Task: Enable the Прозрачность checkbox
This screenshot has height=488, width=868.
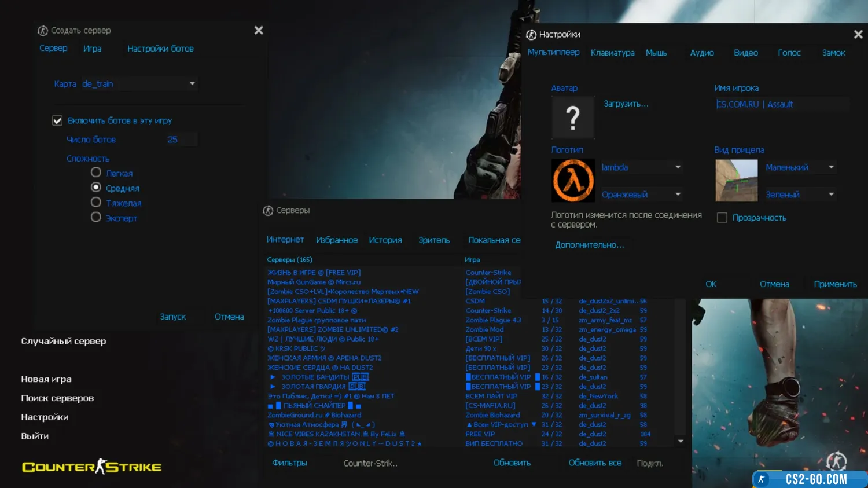Action: pos(722,218)
